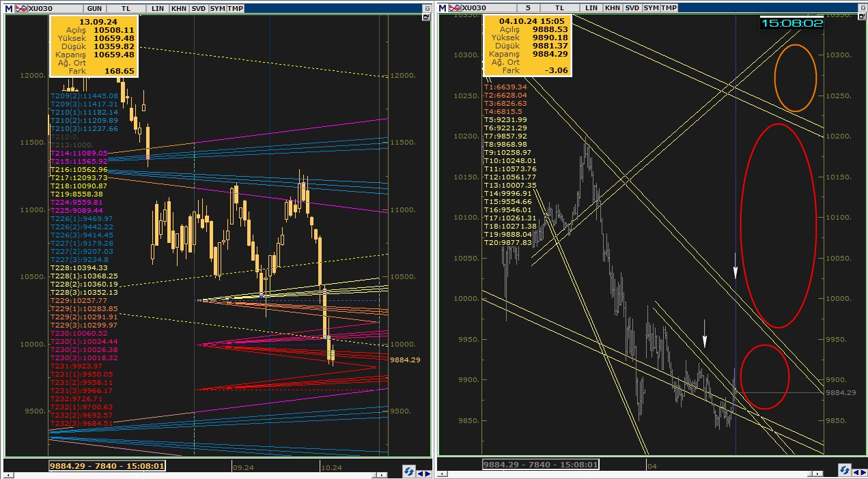
Task: Click the T5:9231.99 label in the right chart
Action: tap(505, 120)
